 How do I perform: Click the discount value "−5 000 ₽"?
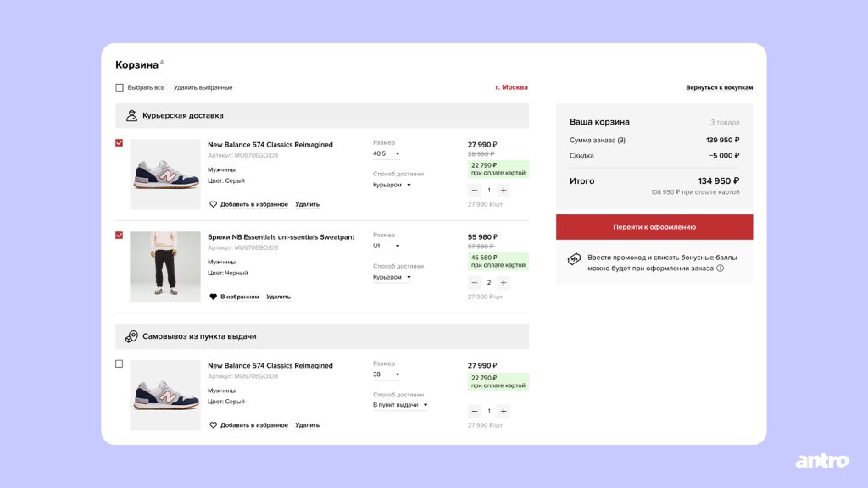coord(724,156)
